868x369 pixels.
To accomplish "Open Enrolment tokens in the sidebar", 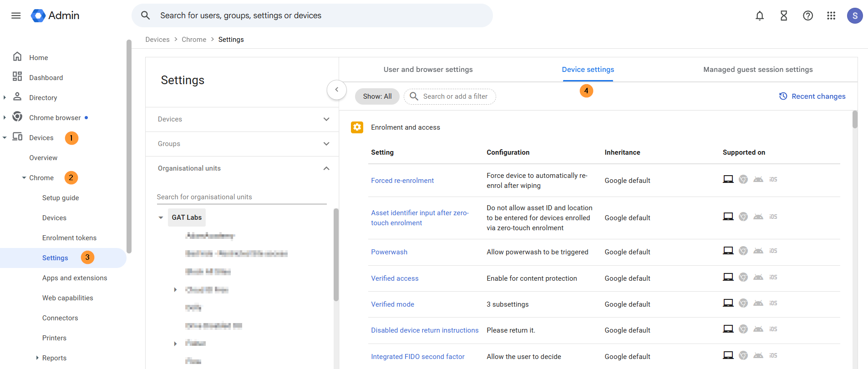I will [x=69, y=238].
